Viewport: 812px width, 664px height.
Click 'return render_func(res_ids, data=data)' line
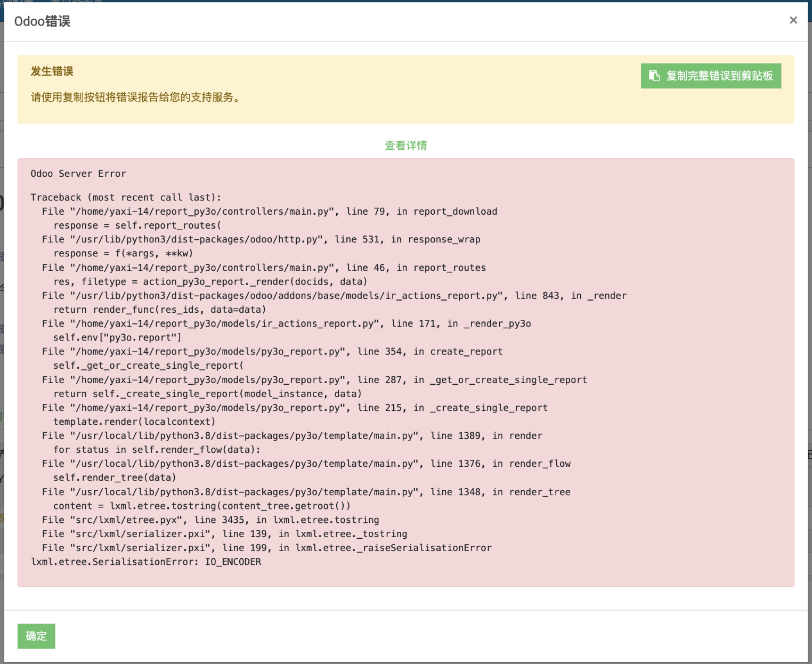click(x=160, y=310)
